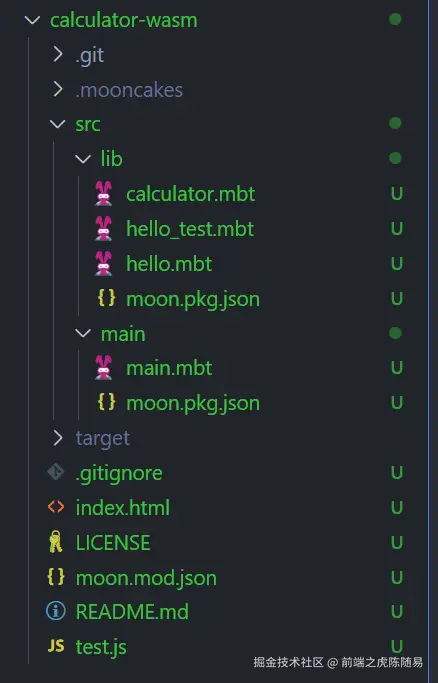Click the green modified dot beside calculator-wasm
Screen dimensions: 438x683
click(x=395, y=19)
